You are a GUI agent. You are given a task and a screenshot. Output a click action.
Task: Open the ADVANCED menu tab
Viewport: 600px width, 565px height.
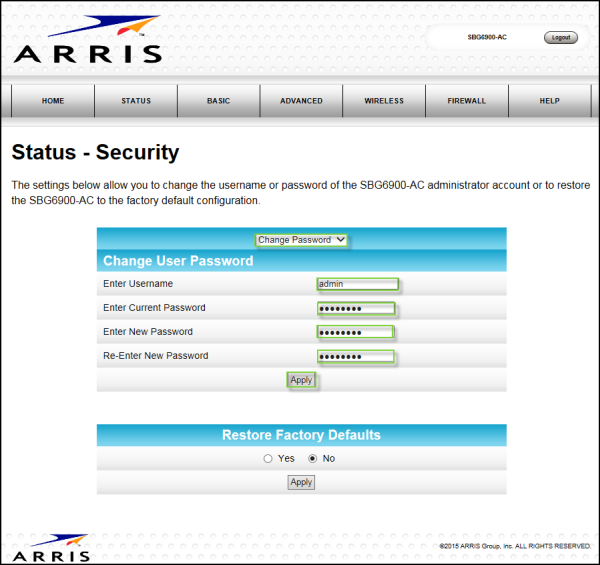(301, 101)
